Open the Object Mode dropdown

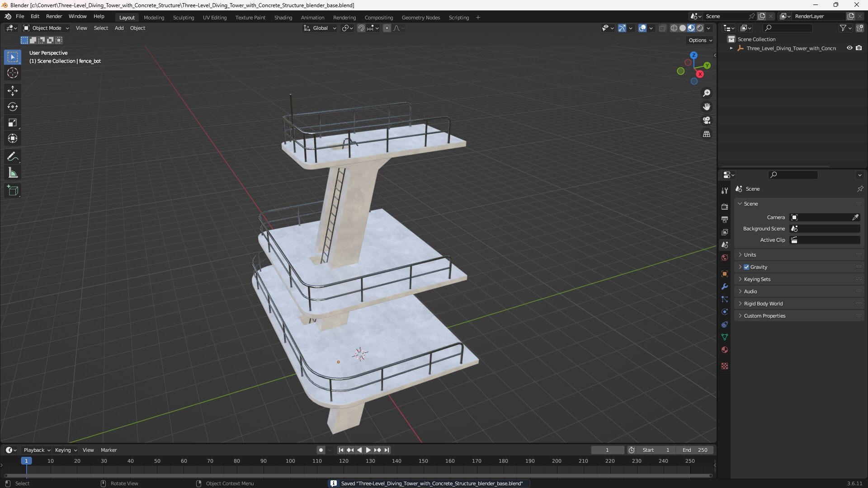[46, 28]
